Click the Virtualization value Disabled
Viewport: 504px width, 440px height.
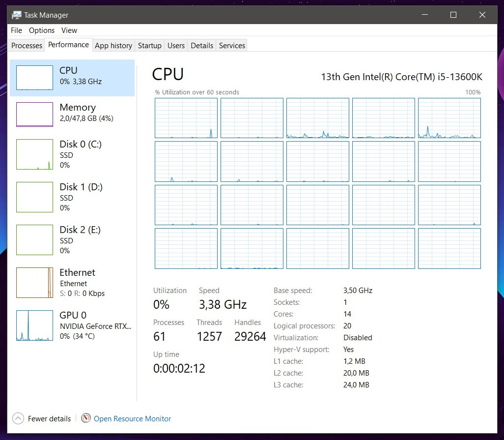pos(358,338)
